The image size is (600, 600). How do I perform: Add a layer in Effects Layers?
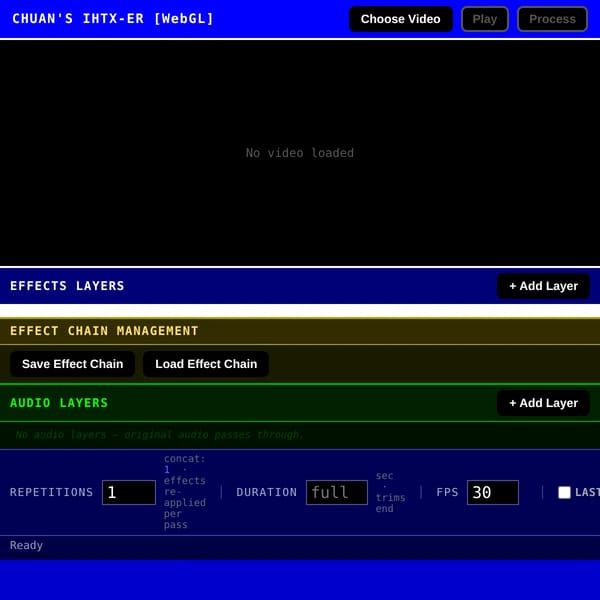[x=543, y=286]
